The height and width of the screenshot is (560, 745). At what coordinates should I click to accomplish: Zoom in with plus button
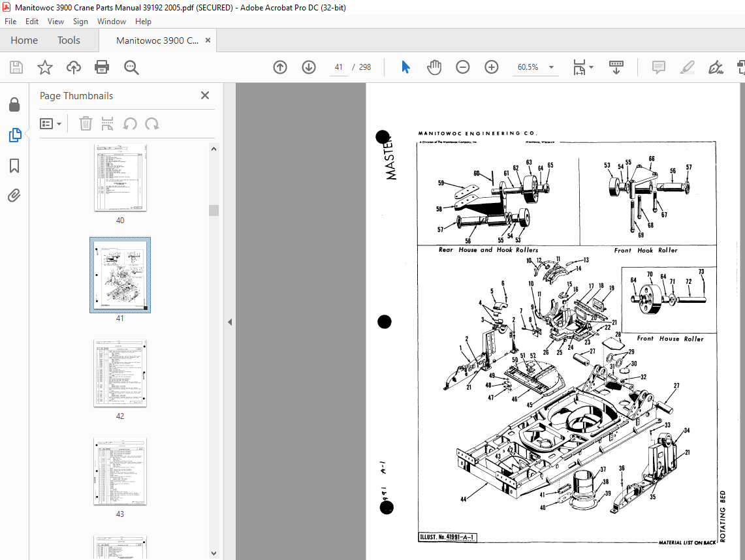click(x=491, y=67)
